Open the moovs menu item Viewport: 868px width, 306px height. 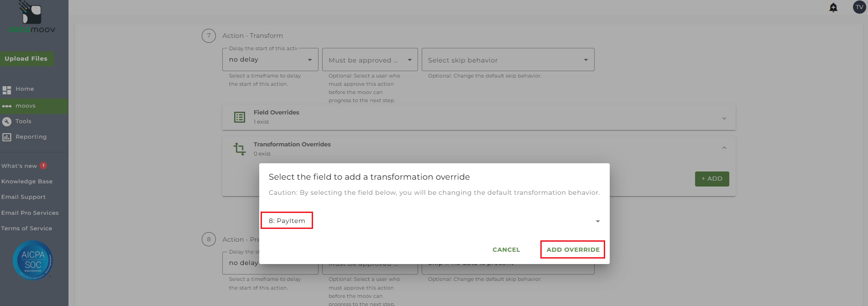[x=26, y=106]
